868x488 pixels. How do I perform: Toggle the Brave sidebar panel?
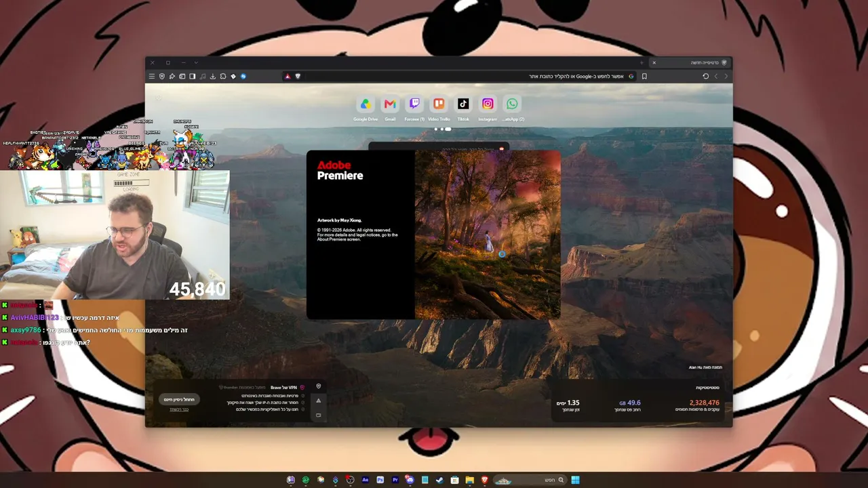193,77
